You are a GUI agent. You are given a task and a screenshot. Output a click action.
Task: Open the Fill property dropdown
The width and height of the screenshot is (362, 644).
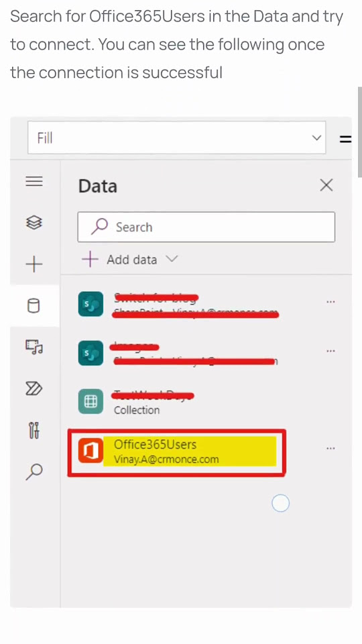tap(176, 138)
